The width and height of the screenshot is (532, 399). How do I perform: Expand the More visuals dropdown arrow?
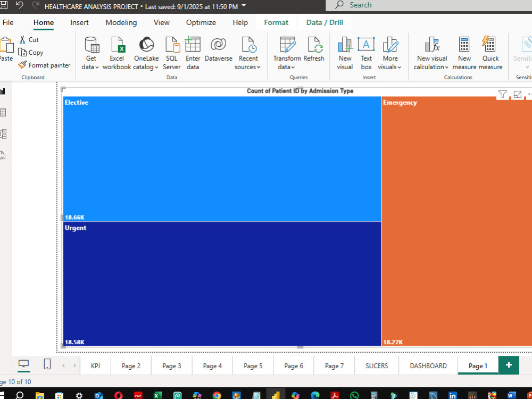(400, 67)
